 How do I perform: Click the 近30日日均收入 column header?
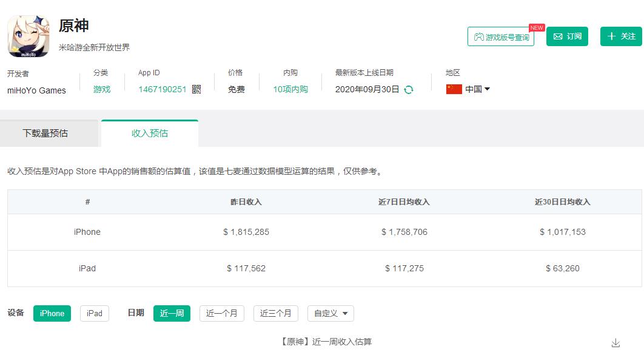563,202
